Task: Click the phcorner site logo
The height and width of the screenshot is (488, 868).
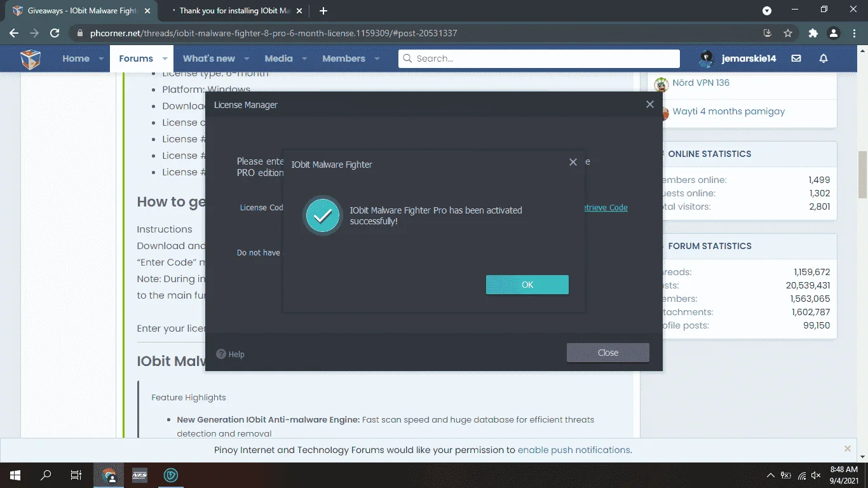Action: coord(30,58)
